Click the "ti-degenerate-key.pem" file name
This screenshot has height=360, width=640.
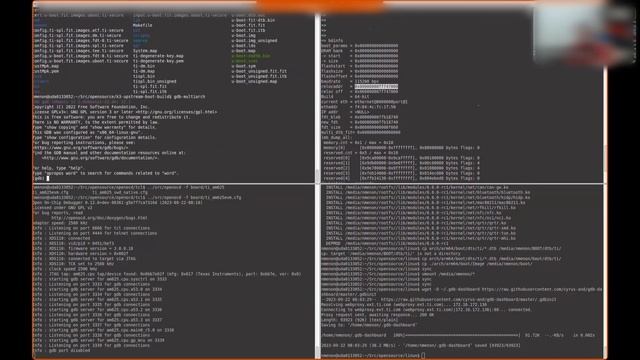[x=158, y=61]
